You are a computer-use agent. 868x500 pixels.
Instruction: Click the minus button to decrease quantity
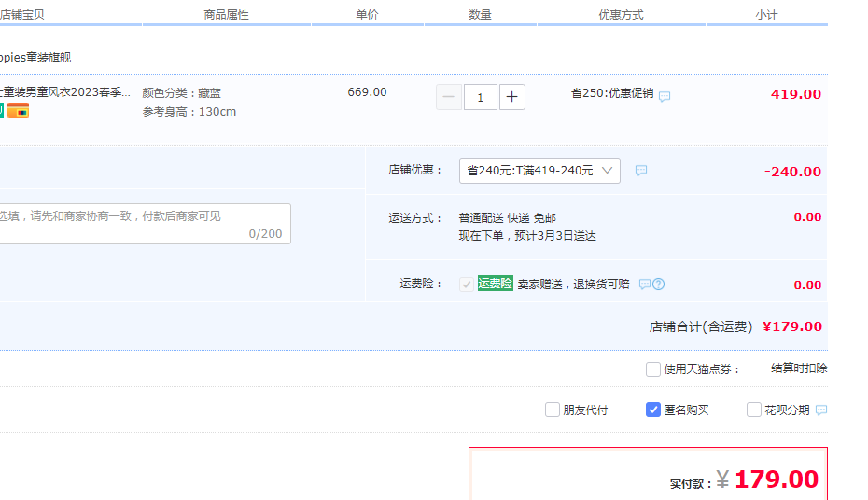(449, 97)
